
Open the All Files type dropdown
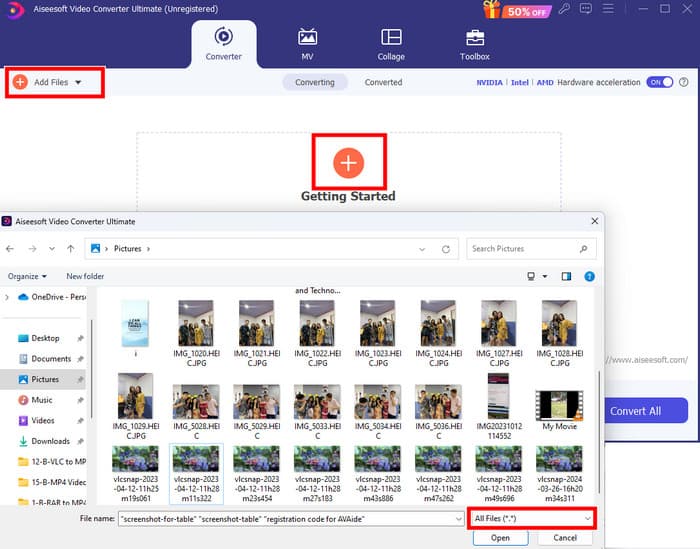[x=532, y=518]
